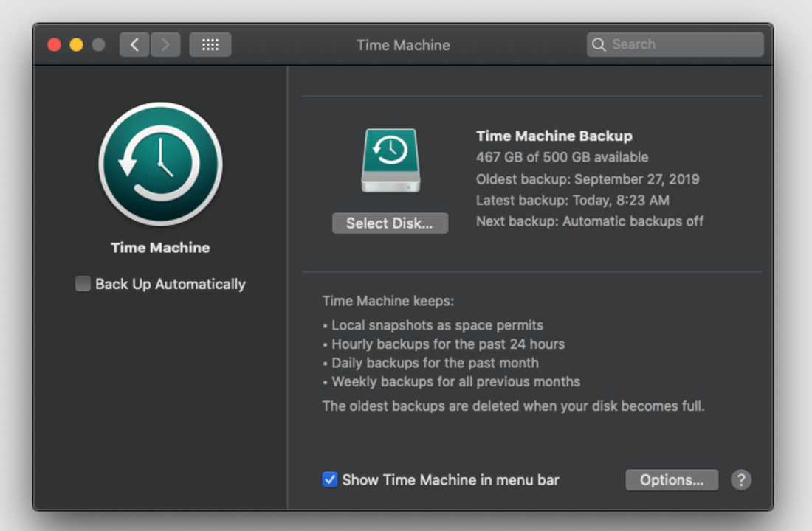Disable Show Time Machine in menu bar
The width and height of the screenshot is (812, 531).
click(329, 479)
